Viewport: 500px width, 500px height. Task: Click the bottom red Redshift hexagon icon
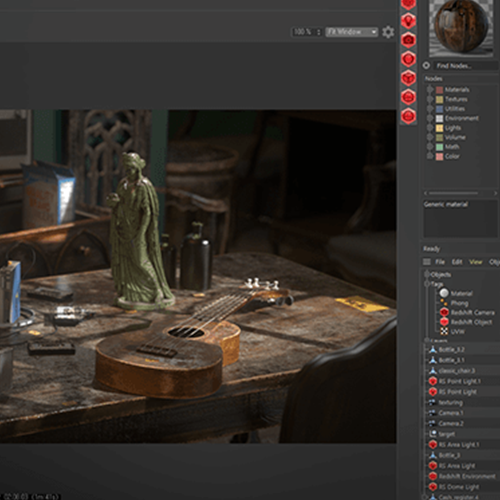(408, 116)
